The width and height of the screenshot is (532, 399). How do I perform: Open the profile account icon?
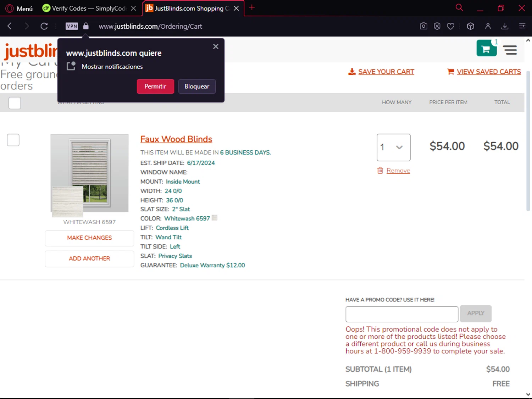(488, 26)
